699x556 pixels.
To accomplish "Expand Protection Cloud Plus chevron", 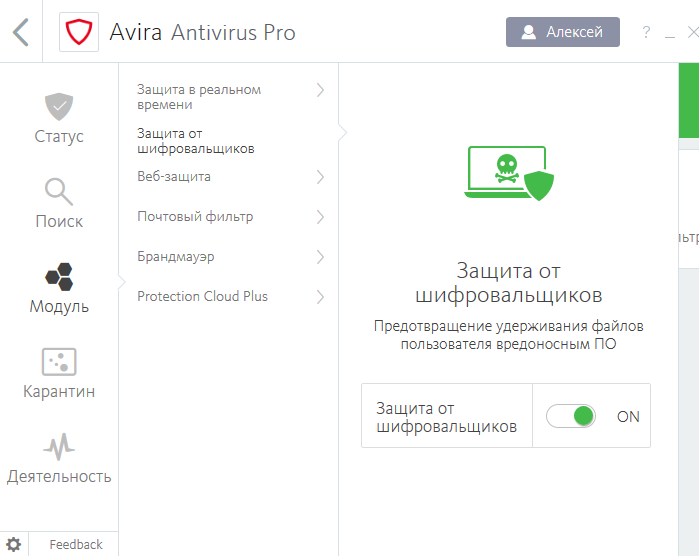I will 320,297.
